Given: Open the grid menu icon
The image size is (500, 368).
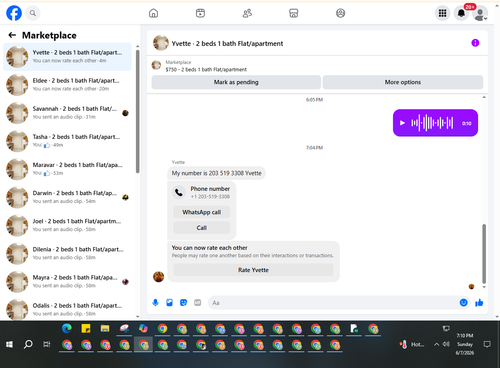Looking at the screenshot, I should (442, 13).
